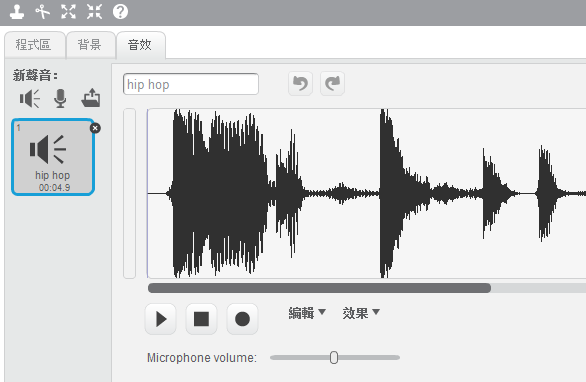Select the hip hop sound thumbnail
Viewport: 586px width, 382px height.
pyautogui.click(x=53, y=157)
